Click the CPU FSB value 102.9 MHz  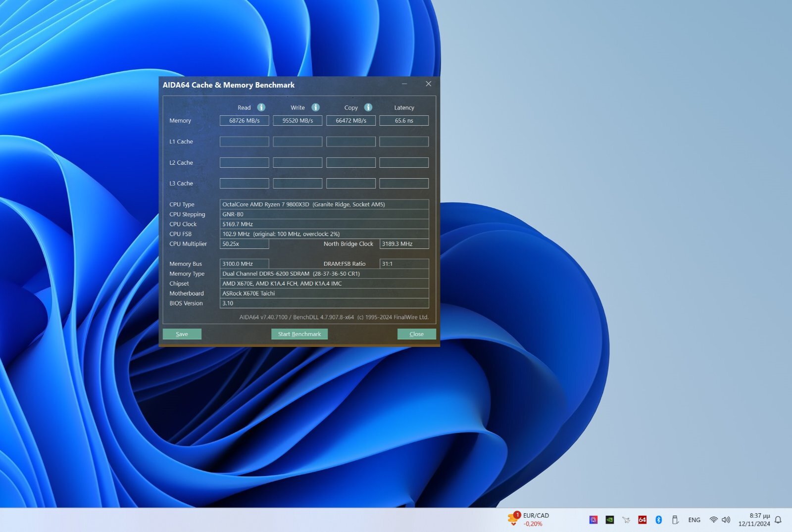(x=324, y=234)
